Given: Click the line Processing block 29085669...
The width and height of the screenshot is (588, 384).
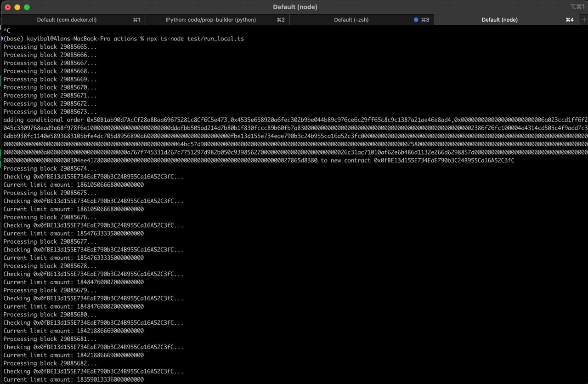Looking at the screenshot, I should [50, 79].
